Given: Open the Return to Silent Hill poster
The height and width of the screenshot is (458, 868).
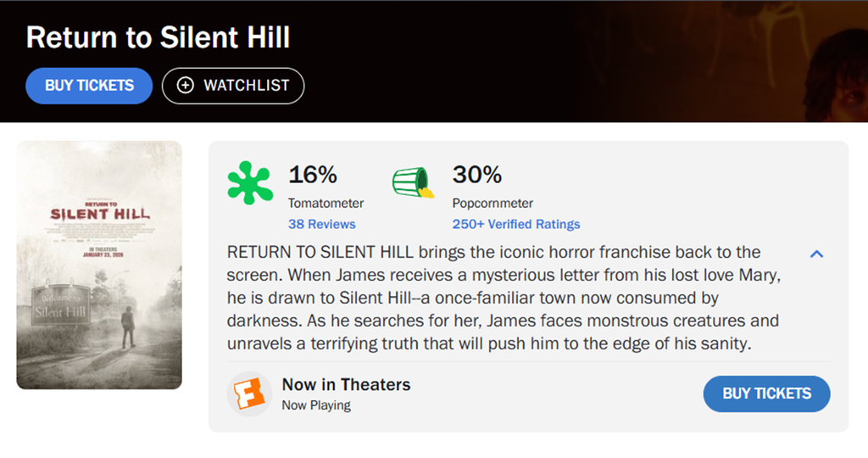Looking at the screenshot, I should tap(99, 265).
